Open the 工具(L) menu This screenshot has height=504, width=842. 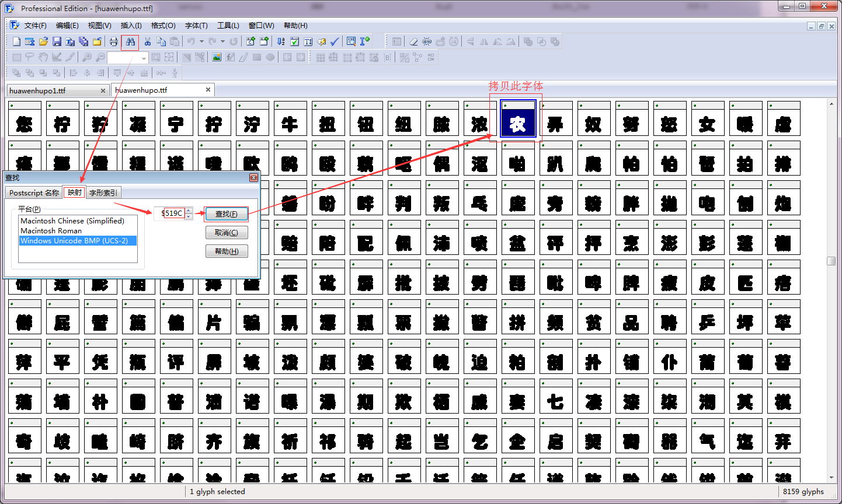228,26
